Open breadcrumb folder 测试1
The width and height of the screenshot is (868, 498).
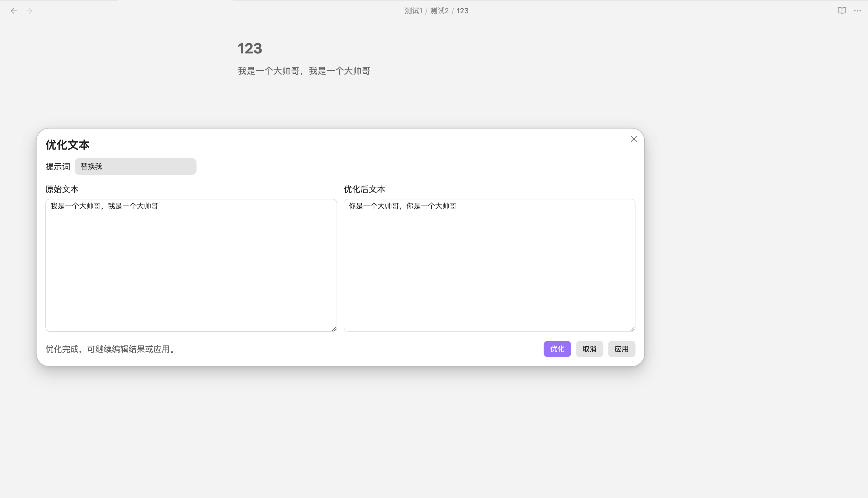pos(414,11)
